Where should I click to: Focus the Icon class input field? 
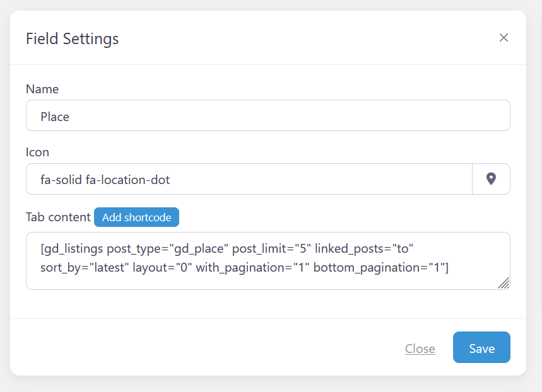coord(249,179)
